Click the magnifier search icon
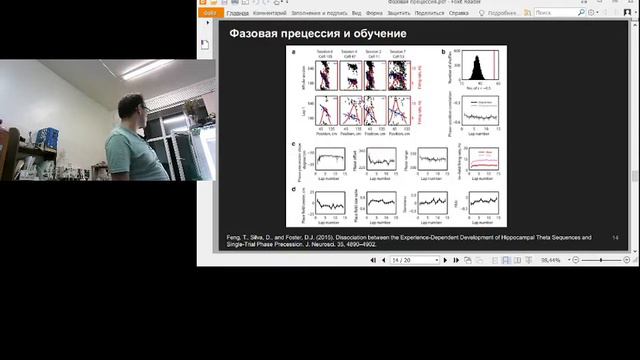 pyautogui.click(x=581, y=13)
